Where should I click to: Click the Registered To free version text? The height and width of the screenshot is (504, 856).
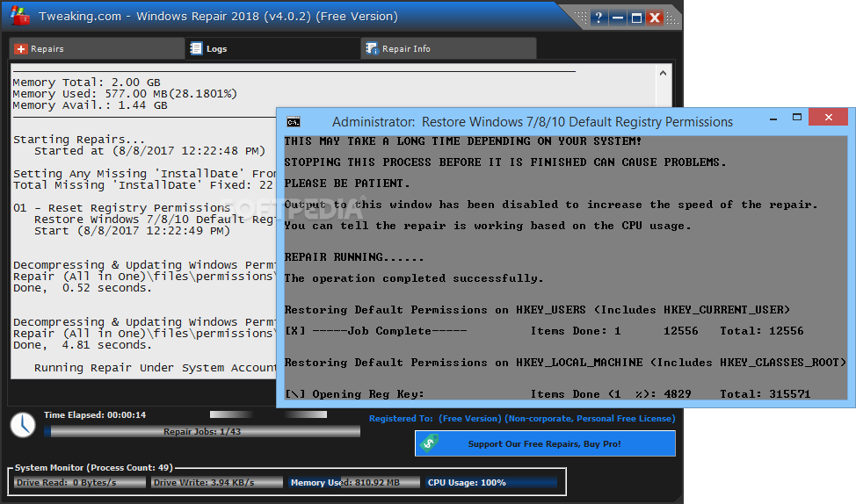[x=522, y=418]
